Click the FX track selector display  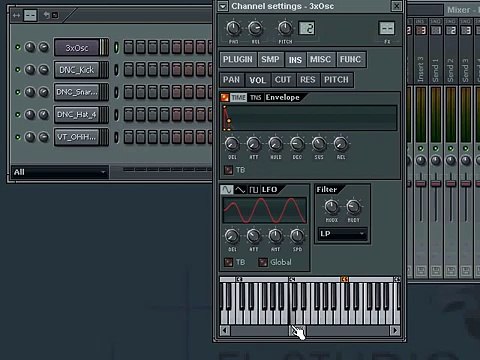pos(387,28)
